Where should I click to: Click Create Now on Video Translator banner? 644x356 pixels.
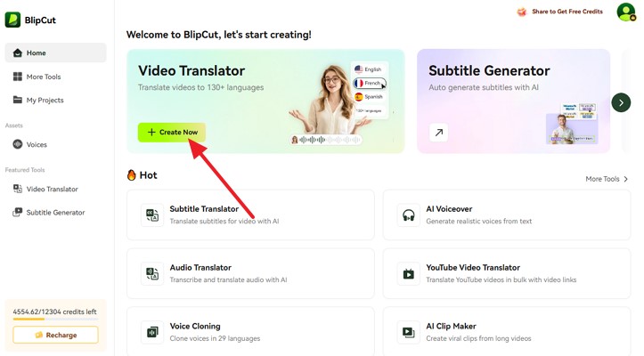[x=172, y=133]
